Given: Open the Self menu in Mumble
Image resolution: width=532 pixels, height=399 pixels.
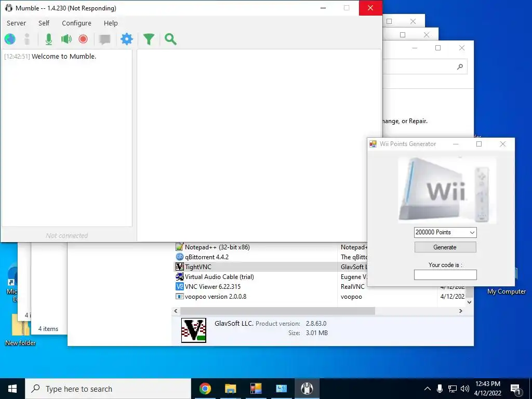Looking at the screenshot, I should pos(44,23).
